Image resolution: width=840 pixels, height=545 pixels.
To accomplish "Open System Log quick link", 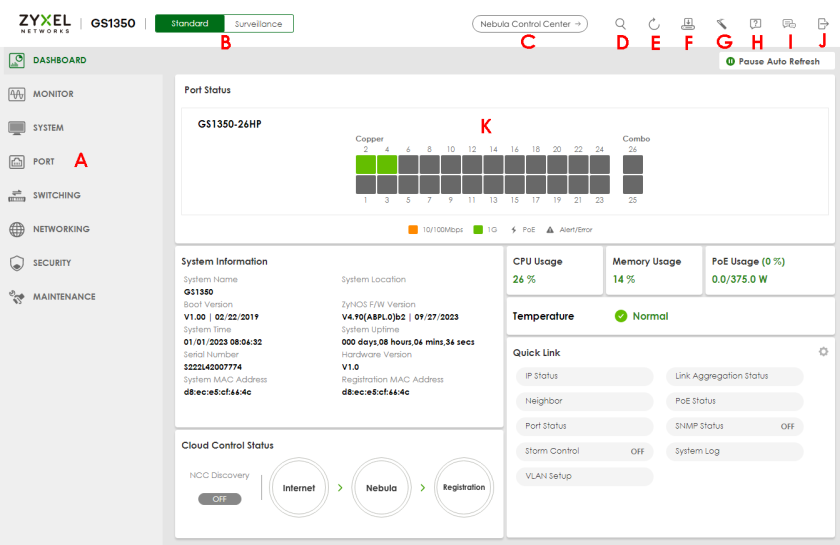I will pyautogui.click(x=734, y=451).
